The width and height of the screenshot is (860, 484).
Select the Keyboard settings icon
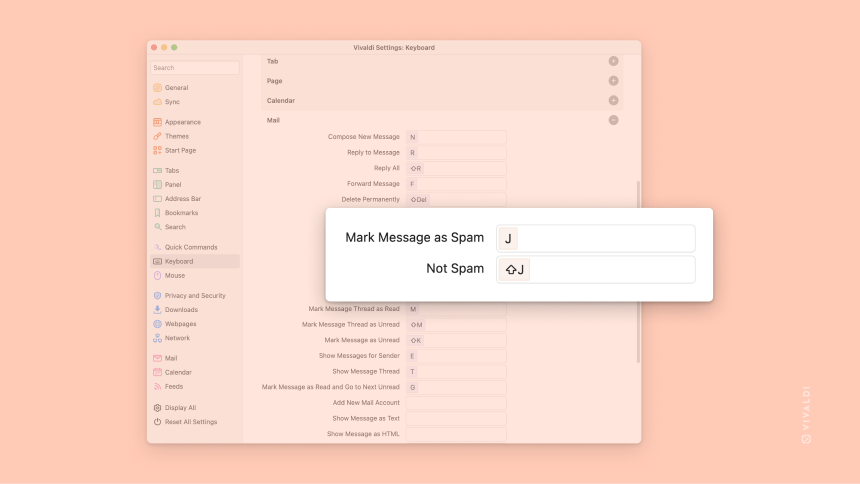click(157, 261)
